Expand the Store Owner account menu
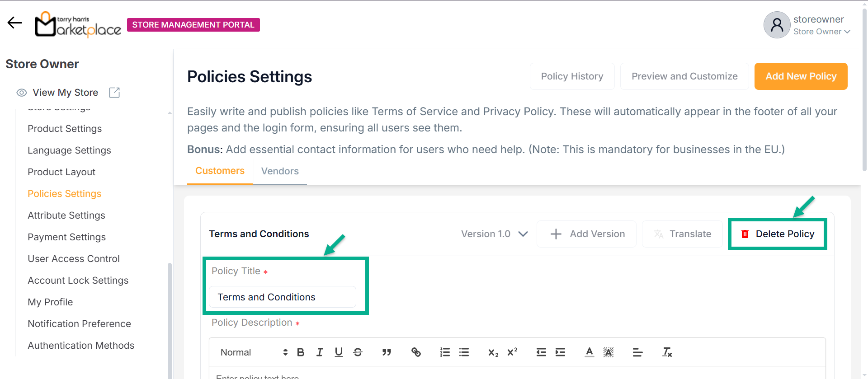The image size is (868, 379). tap(822, 32)
